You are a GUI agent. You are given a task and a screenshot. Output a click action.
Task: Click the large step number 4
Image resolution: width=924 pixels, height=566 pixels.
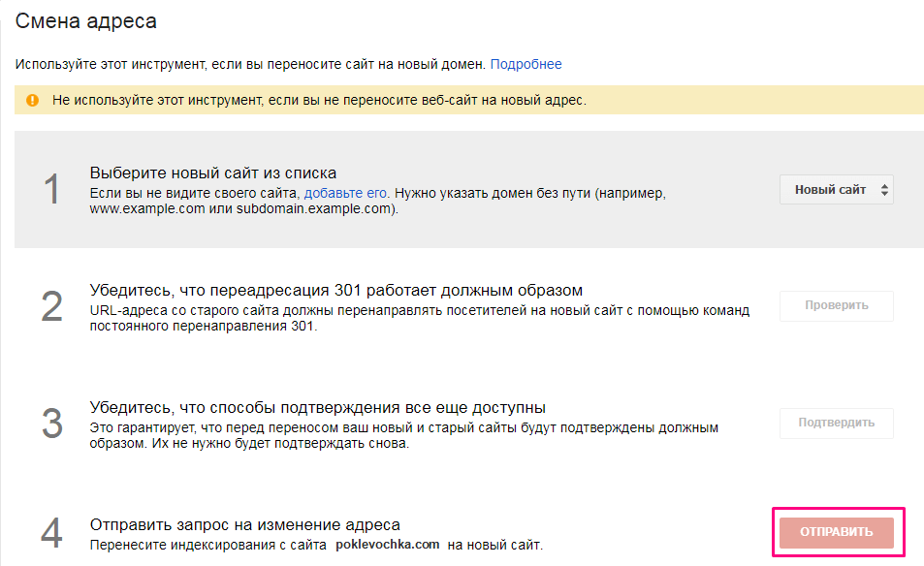(x=51, y=534)
